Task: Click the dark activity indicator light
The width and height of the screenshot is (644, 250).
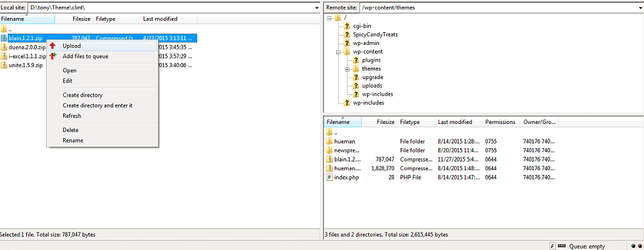Action: click(x=633, y=246)
